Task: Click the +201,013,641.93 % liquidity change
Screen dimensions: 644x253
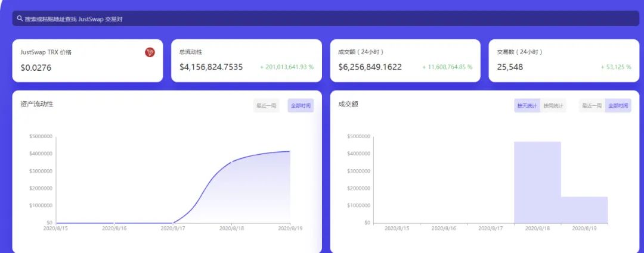Action: 287,67
